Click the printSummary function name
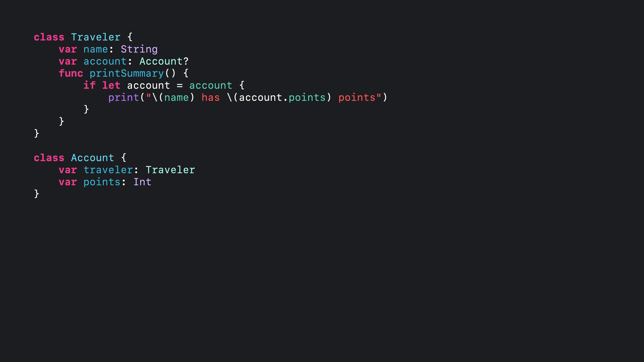This screenshot has height=362, width=644. tap(127, 73)
